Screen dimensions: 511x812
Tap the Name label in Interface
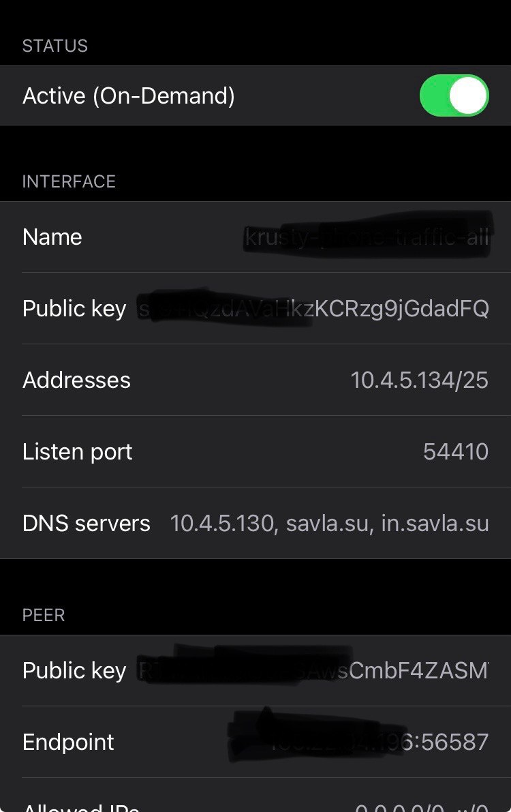pos(52,237)
